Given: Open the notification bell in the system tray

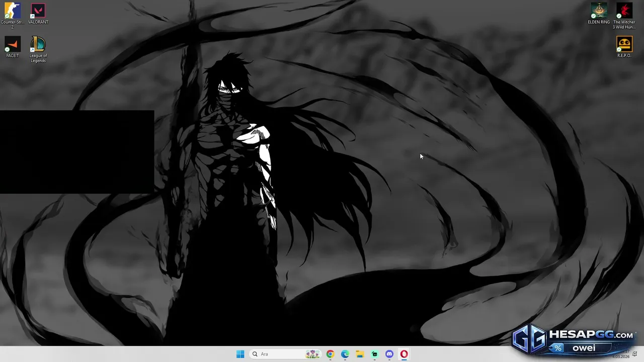Looking at the screenshot, I should click(x=634, y=354).
